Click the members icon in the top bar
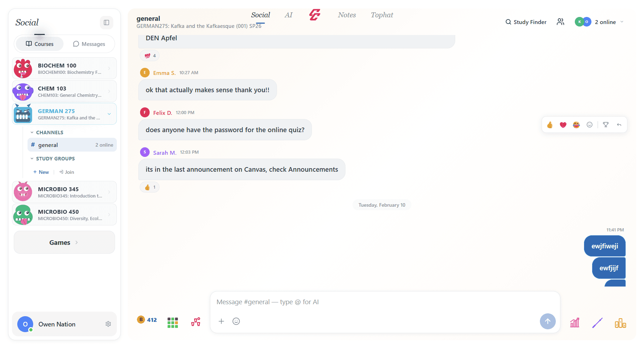644x348 pixels. coord(560,22)
